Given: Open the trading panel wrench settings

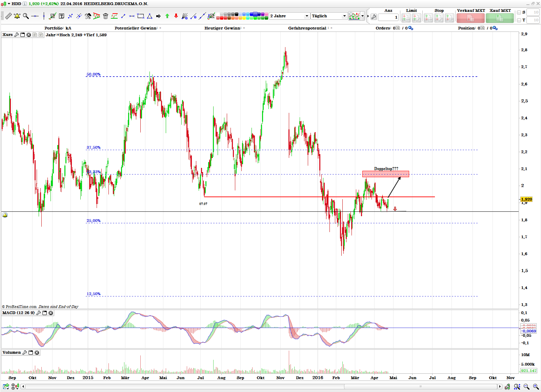Looking at the screenshot, I should tap(374, 17).
